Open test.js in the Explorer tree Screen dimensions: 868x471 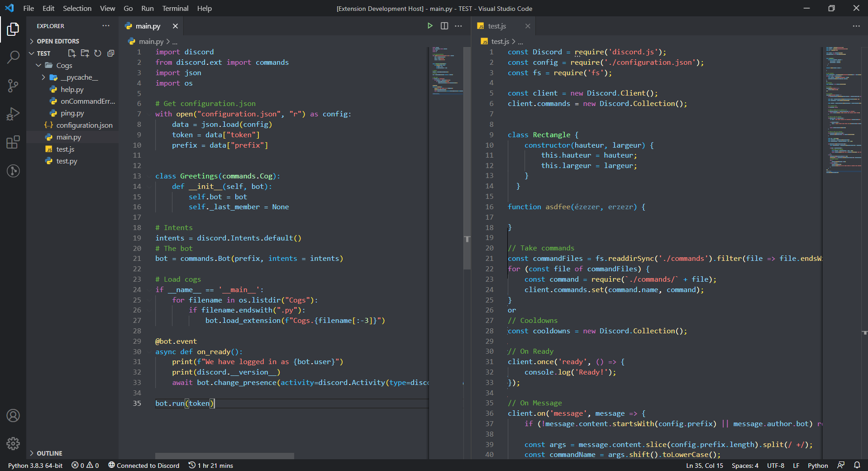pyautogui.click(x=72, y=149)
